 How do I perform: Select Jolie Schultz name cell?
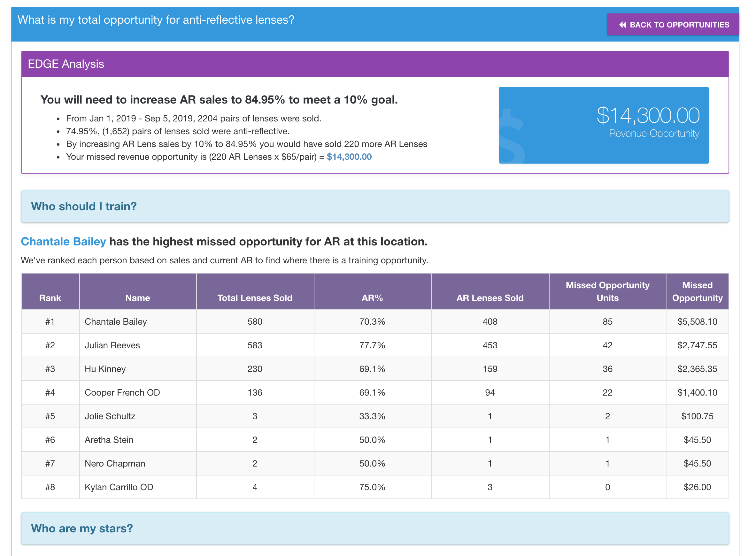[x=138, y=416]
